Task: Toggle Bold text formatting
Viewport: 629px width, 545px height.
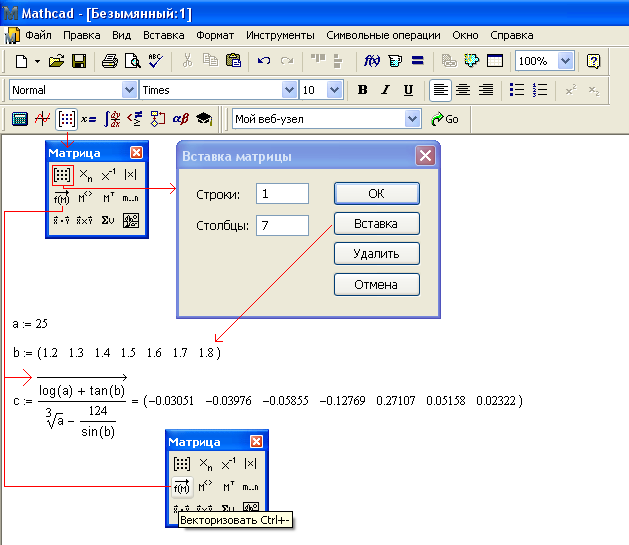Action: pyautogui.click(x=362, y=90)
